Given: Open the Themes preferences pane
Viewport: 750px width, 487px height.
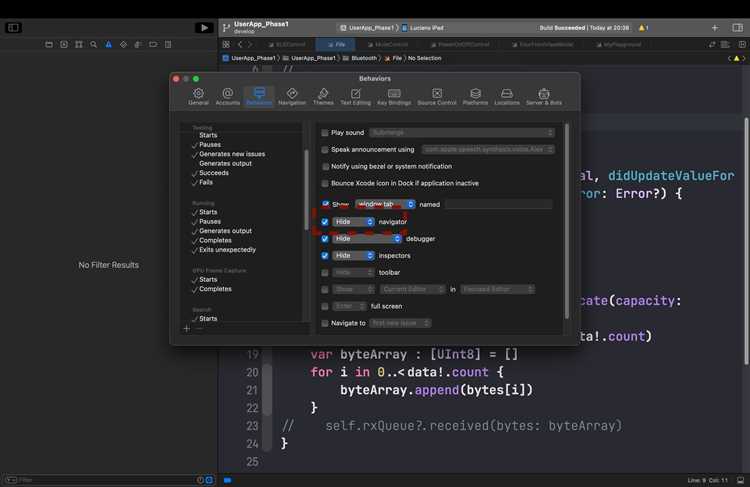Looking at the screenshot, I should [323, 96].
